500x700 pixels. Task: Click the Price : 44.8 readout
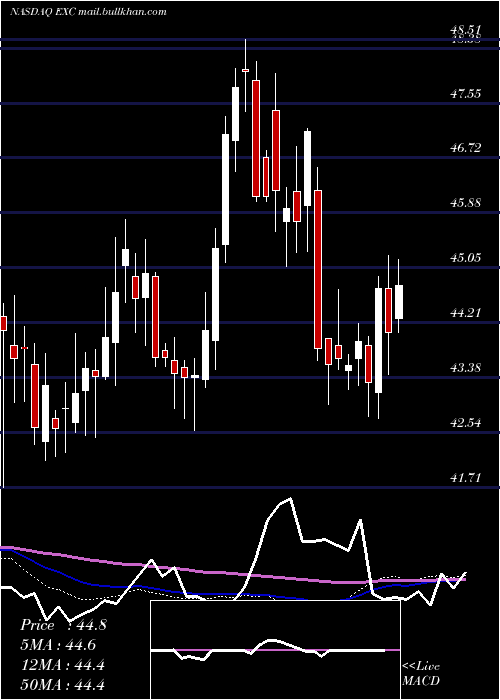point(63,625)
